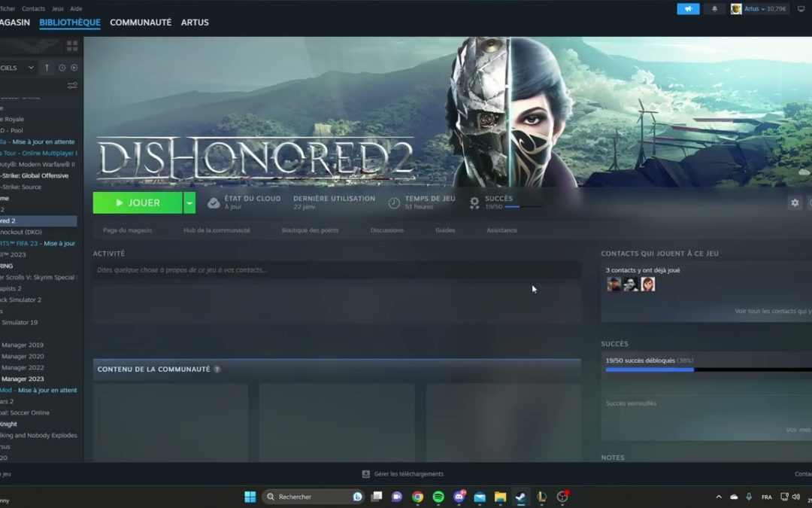Click the achievements progress bar in sidebar
812x508 pixels.
pyautogui.click(x=708, y=370)
